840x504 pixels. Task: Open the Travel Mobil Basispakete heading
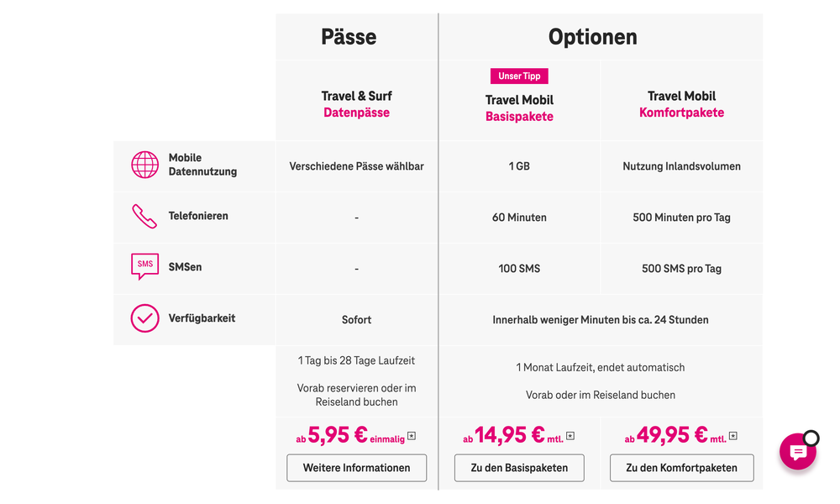(x=519, y=108)
